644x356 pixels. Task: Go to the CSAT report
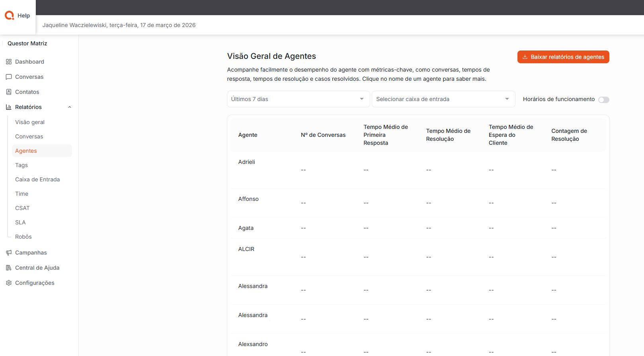[22, 208]
